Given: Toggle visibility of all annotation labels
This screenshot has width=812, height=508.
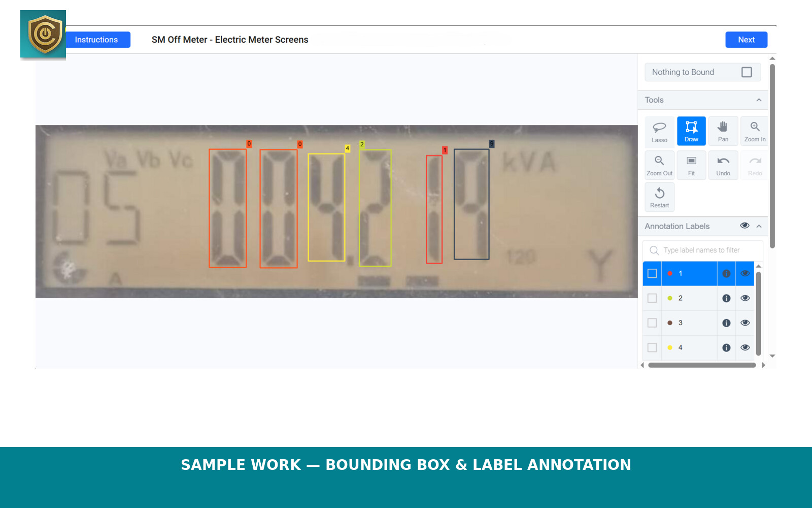Looking at the screenshot, I should point(745,226).
